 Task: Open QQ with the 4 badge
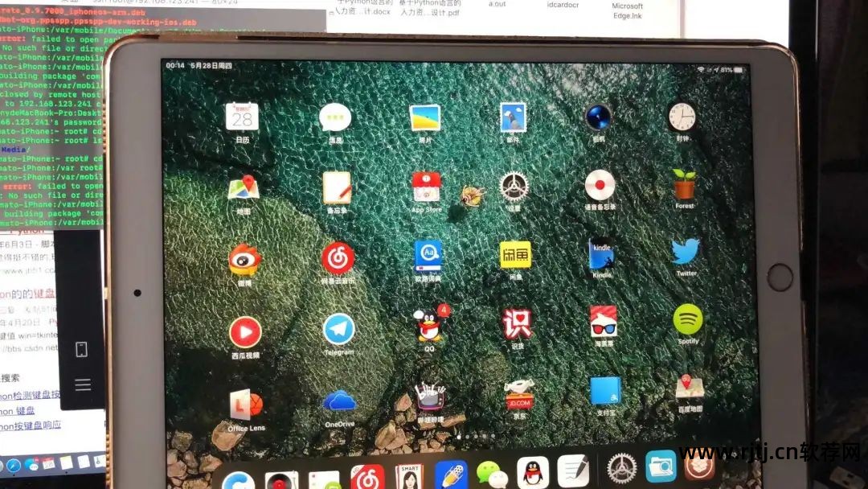tap(429, 326)
